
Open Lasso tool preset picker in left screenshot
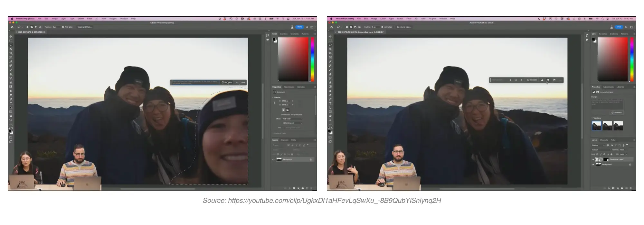tap(20, 27)
